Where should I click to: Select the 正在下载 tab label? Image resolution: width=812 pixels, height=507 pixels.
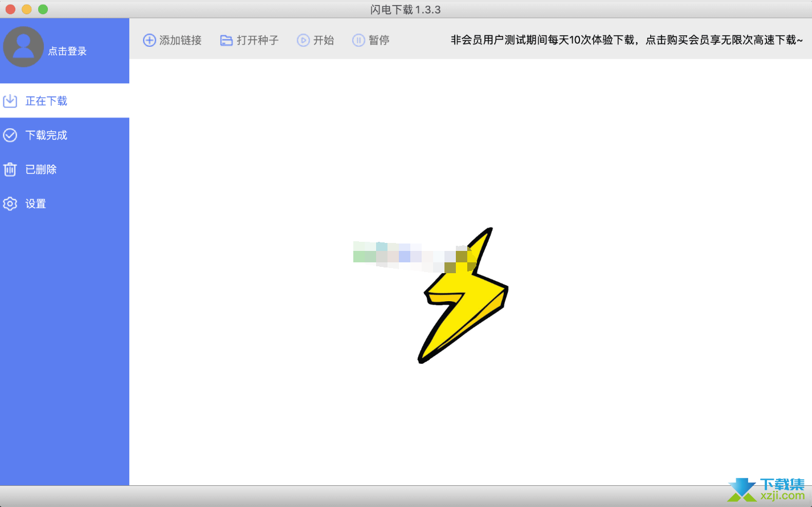[x=46, y=101]
